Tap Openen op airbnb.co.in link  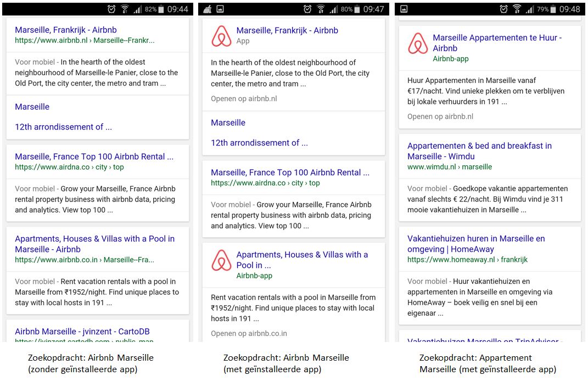(249, 333)
